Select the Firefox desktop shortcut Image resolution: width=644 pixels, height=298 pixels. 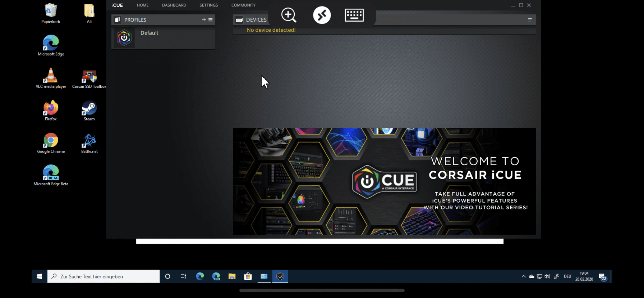(51, 110)
